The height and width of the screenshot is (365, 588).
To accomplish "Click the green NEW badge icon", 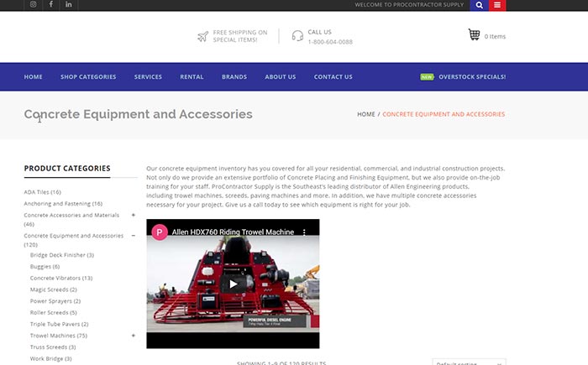I will tap(427, 77).
